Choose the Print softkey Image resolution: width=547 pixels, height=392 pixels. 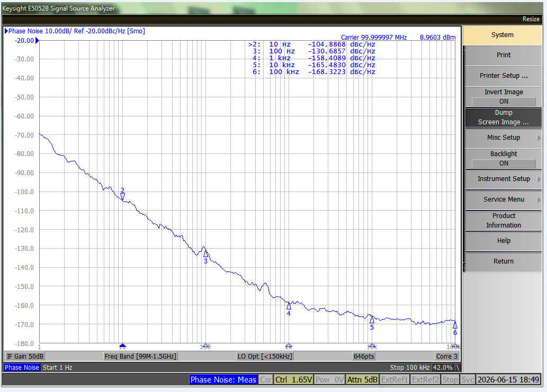point(504,55)
